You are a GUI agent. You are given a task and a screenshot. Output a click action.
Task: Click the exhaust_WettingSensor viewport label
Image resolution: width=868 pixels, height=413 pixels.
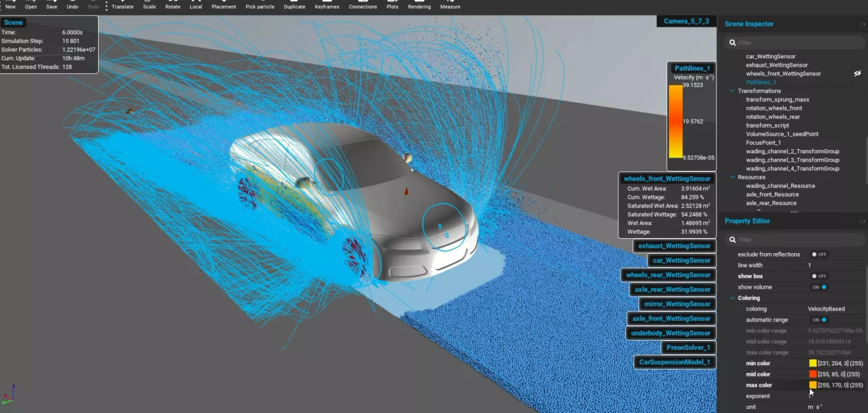674,246
